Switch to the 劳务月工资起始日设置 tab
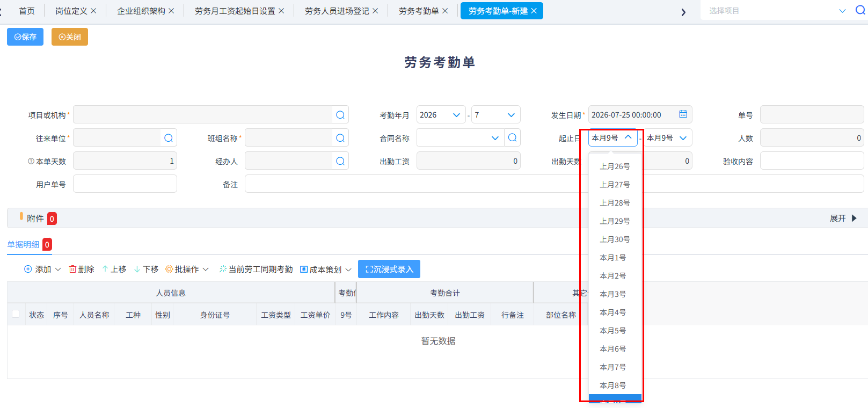Screen dimensions: 868x408 click(235, 11)
